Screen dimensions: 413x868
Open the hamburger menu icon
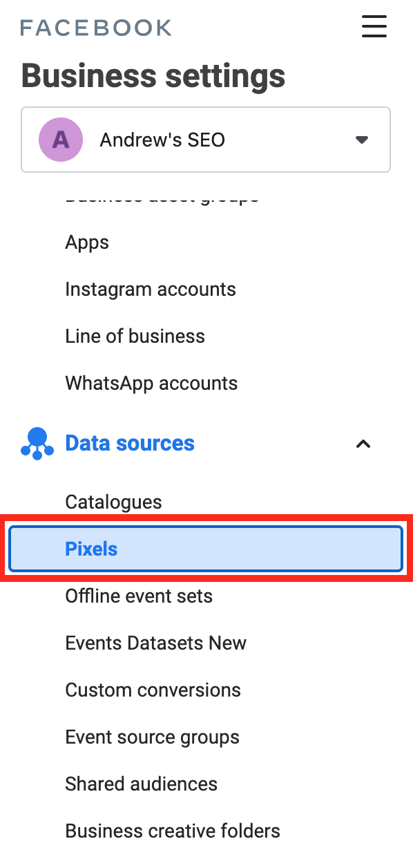[x=374, y=26]
